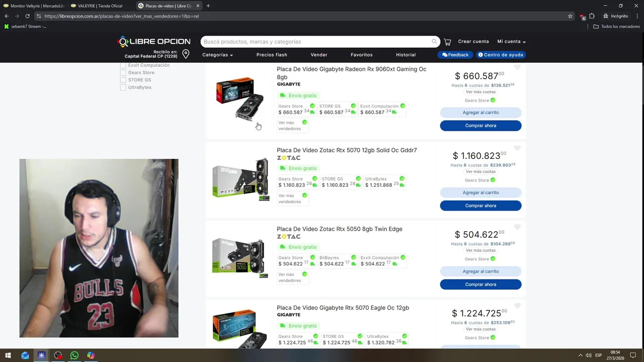Click the Zotac brand logo under Rtx 5070
The height and width of the screenshot is (362, 644).
[289, 158]
